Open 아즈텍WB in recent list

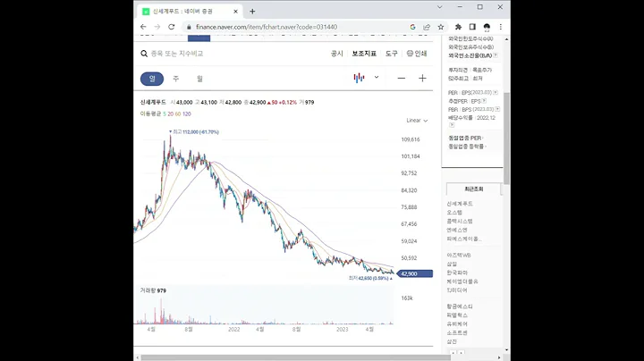[459, 256]
